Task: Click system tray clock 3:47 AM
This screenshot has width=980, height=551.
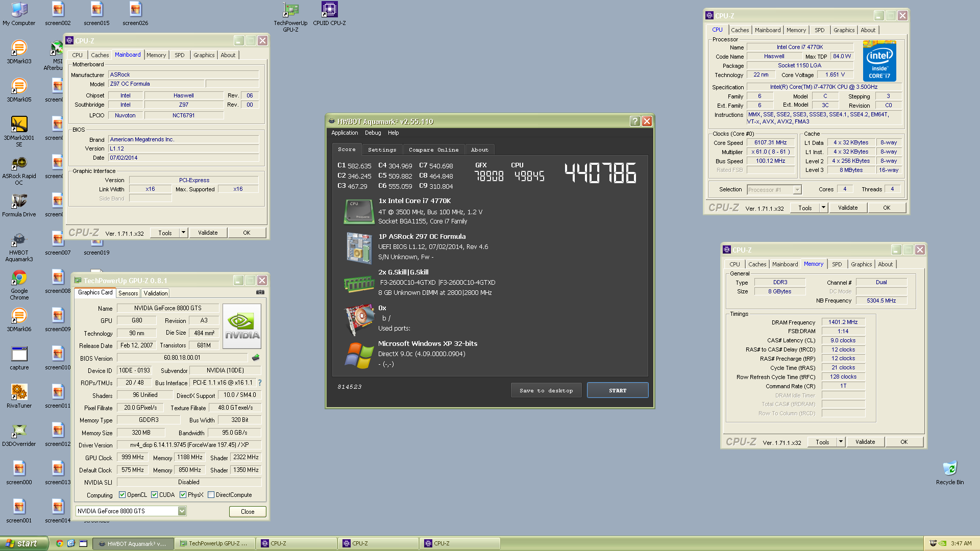Action: point(961,543)
